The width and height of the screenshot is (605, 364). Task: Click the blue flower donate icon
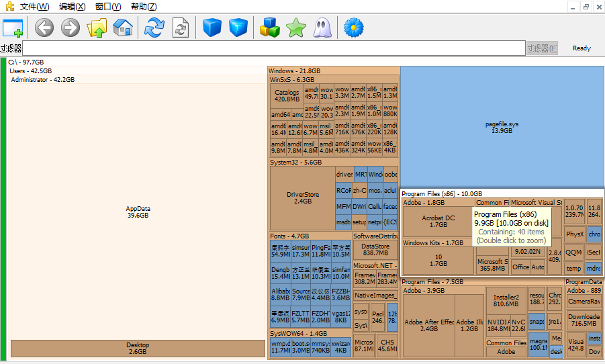point(353,28)
